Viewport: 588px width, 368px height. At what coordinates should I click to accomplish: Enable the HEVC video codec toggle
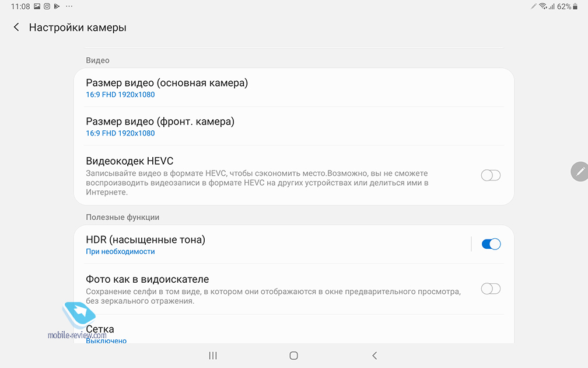(491, 175)
